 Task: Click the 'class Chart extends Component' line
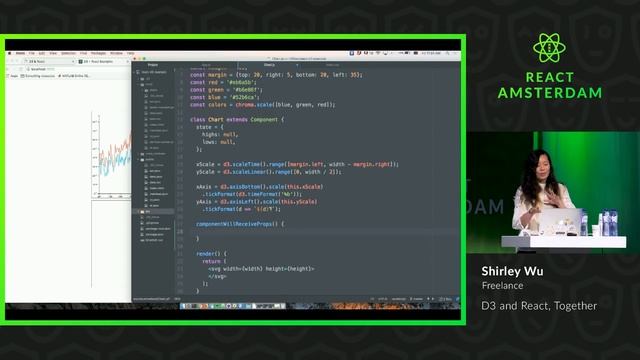point(237,120)
